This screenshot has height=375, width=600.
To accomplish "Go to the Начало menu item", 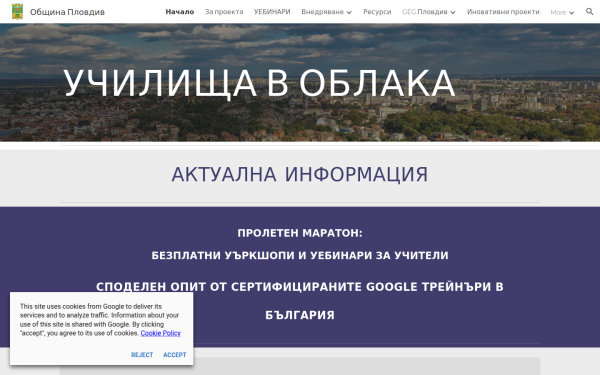I will tap(179, 12).
